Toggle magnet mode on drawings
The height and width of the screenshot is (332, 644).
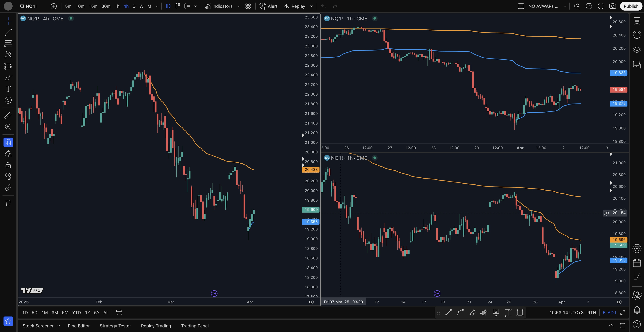[x=8, y=142]
